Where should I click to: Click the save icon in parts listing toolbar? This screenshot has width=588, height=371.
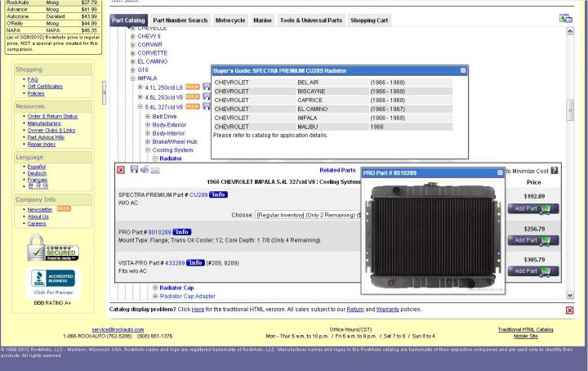pyautogui.click(x=134, y=169)
